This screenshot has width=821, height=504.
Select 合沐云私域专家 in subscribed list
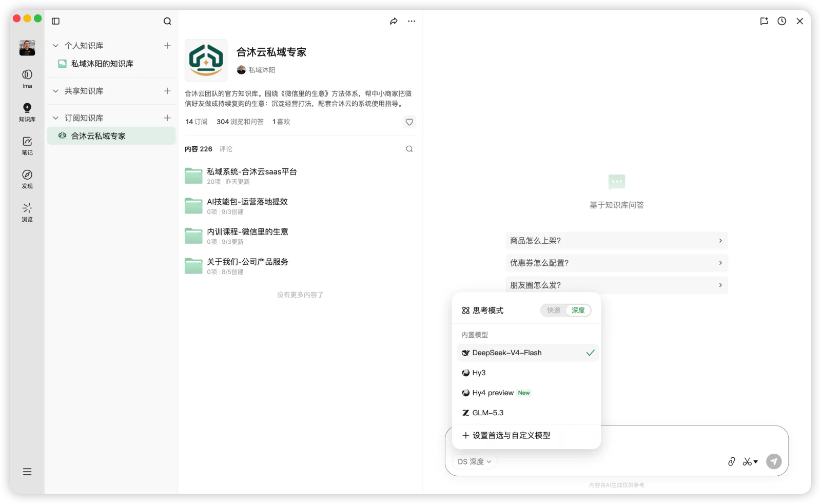[111, 136]
